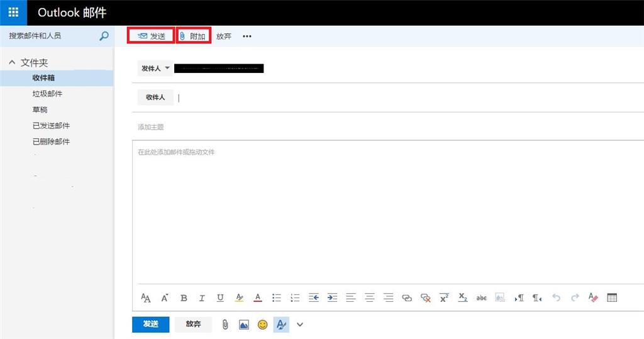644x339 pixels.
Task: Click the Outlook 邮件 title
Action: [x=72, y=13]
